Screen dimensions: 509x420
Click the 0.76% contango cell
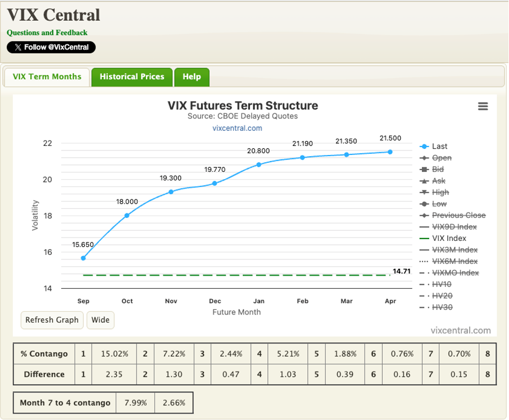pyautogui.click(x=402, y=354)
